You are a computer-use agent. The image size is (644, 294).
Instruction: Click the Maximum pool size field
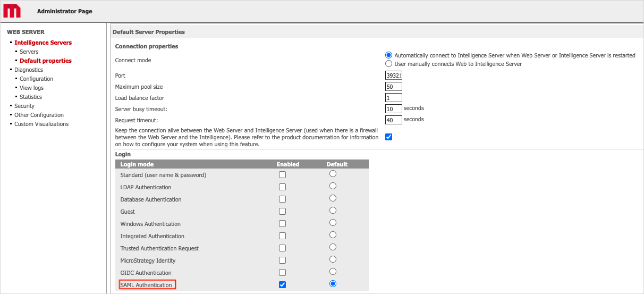(x=393, y=87)
